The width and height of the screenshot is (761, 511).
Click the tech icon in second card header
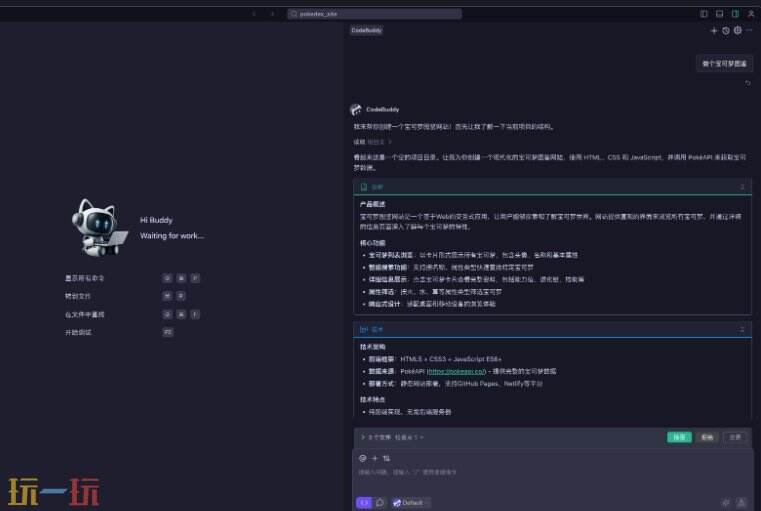364,330
